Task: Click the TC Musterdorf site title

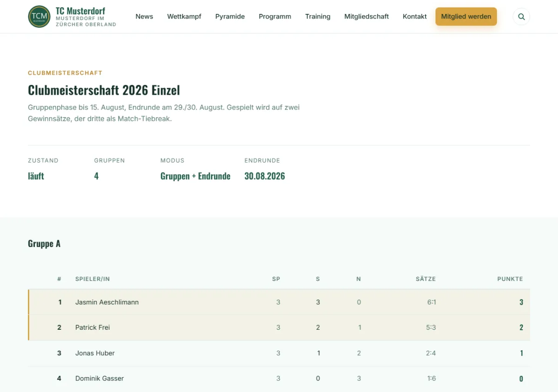Action: (x=80, y=11)
